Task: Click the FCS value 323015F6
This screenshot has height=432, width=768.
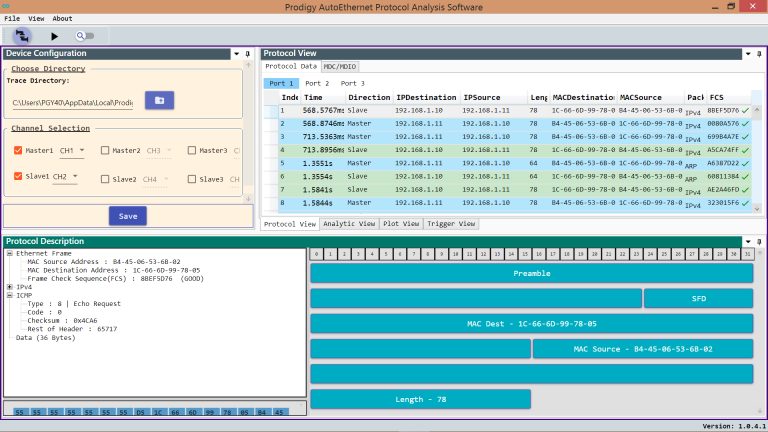Action: coord(723,203)
